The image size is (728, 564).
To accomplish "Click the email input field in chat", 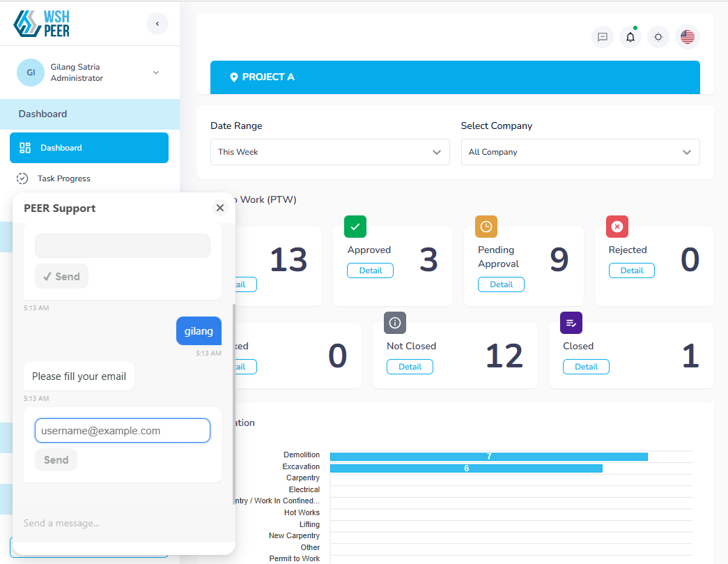I will pyautogui.click(x=123, y=431).
